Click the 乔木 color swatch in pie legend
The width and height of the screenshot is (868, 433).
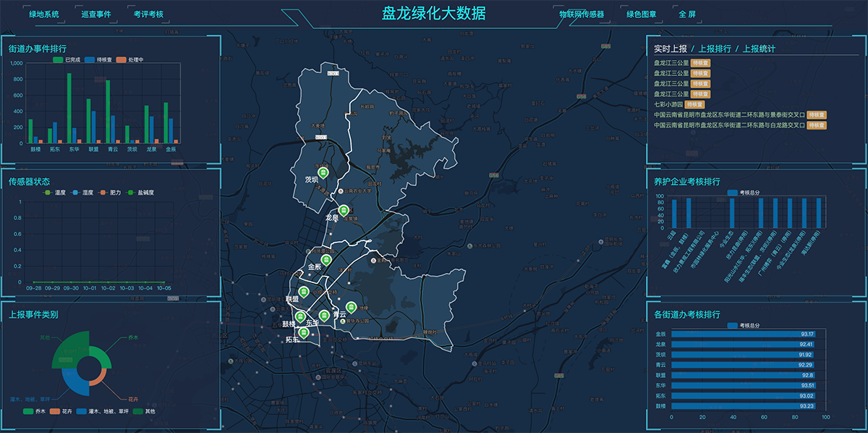(x=28, y=411)
